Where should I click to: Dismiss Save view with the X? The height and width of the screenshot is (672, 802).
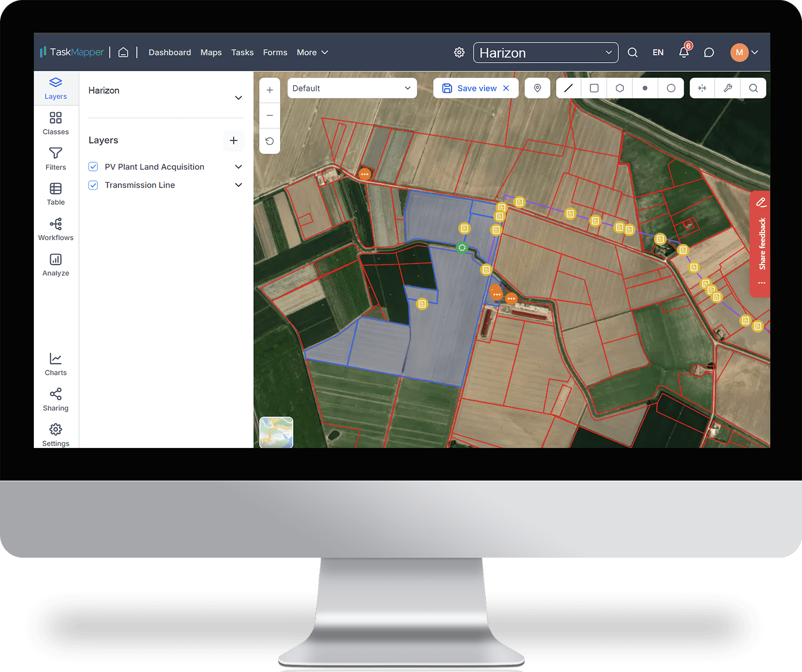point(506,88)
